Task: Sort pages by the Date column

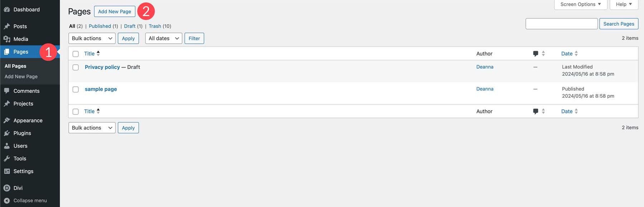Action: [x=567, y=54]
